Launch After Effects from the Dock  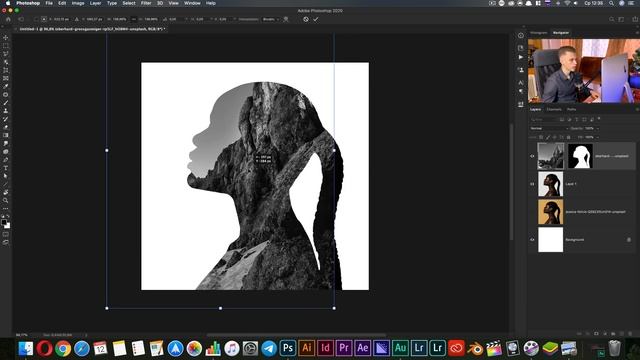(362, 348)
